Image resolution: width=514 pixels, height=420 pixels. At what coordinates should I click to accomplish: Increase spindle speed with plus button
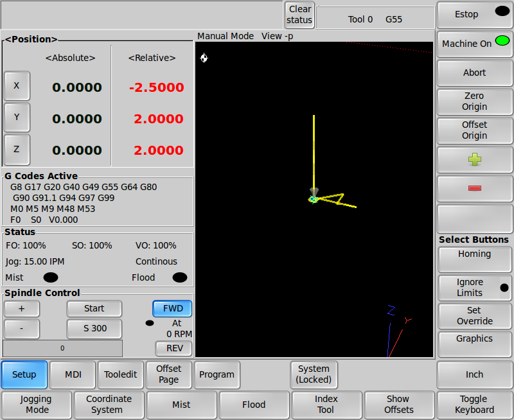pos(22,309)
